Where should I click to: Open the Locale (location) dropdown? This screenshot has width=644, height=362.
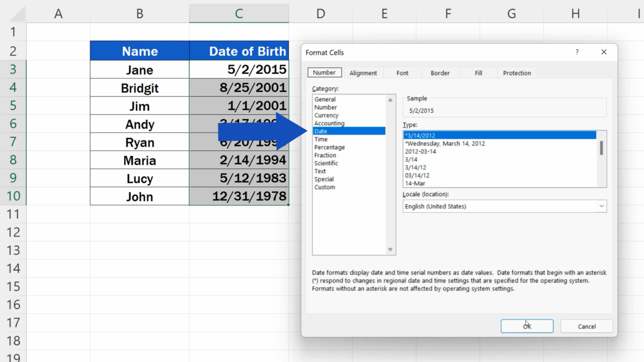tap(601, 206)
